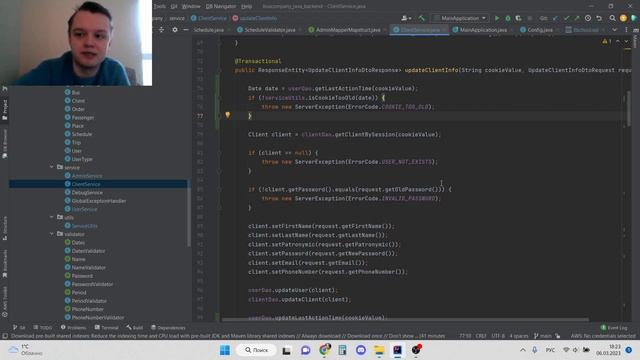This screenshot has width=640, height=360.
Task: Select GlobalExceptionHandler in project tree
Action: (95, 200)
